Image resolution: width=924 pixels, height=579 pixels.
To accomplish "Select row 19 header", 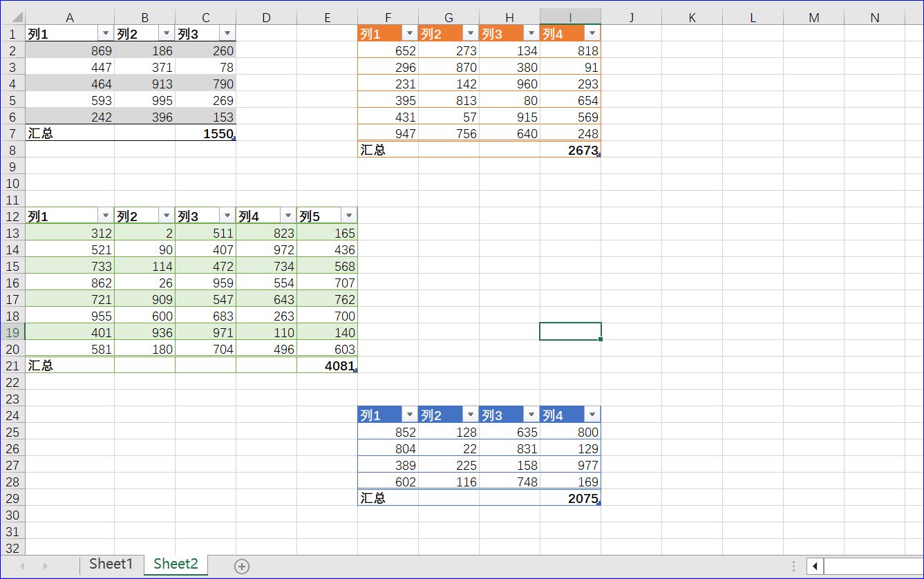I will click(13, 332).
